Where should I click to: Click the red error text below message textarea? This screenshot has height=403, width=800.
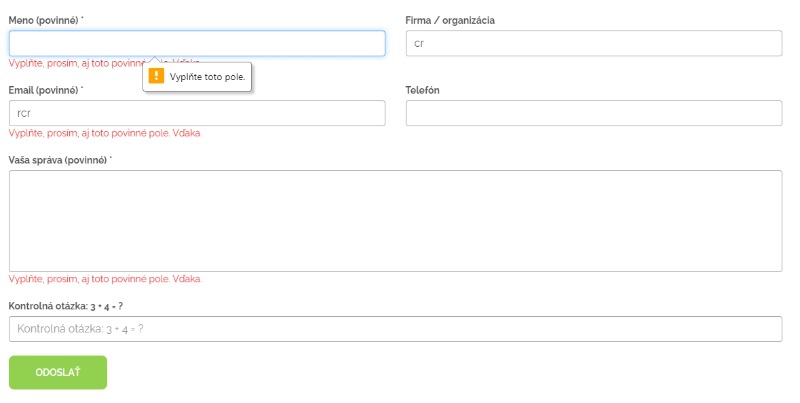[x=105, y=279]
